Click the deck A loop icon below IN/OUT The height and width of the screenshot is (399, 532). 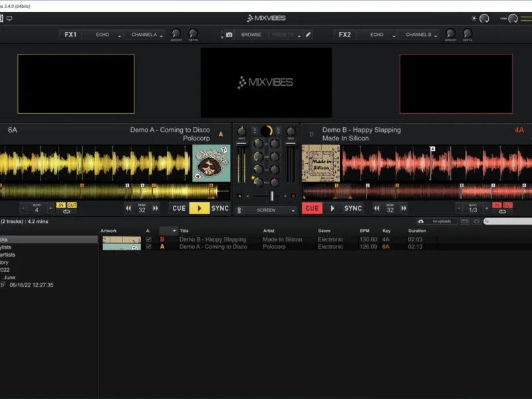click(x=66, y=211)
